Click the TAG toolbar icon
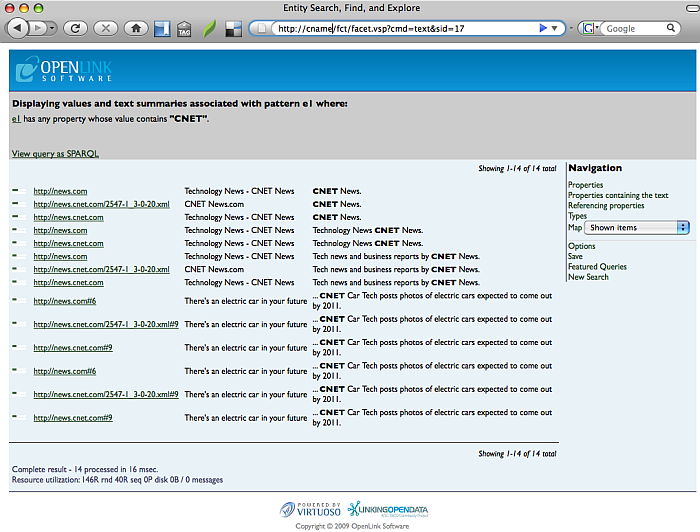This screenshot has width=700, height=532. 184,29
